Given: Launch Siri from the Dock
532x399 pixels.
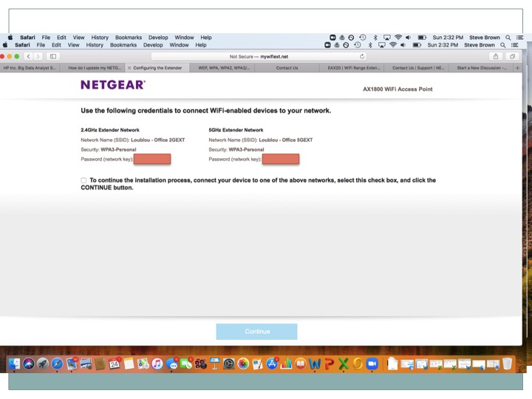Looking at the screenshot, I should tap(29, 364).
